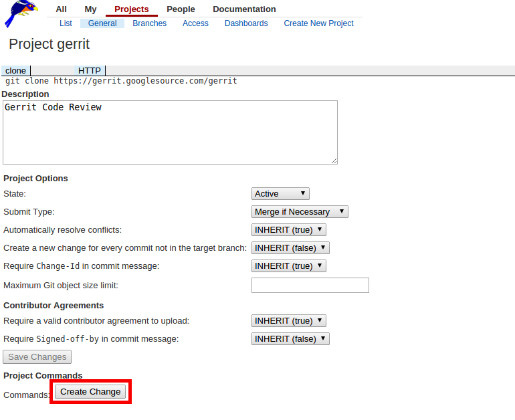The height and width of the screenshot is (420, 515).
Task: Click Create New Project link
Action: coord(318,23)
